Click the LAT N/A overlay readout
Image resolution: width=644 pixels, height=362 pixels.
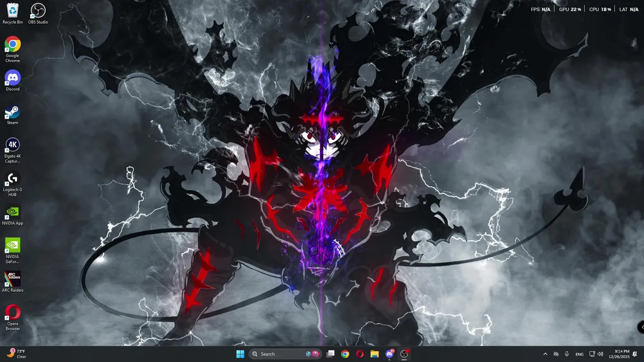(629, 10)
